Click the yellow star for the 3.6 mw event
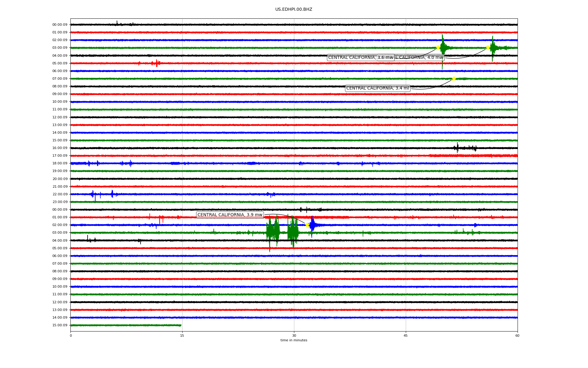Screen dimensions: 588x368 pyautogui.click(x=438, y=48)
